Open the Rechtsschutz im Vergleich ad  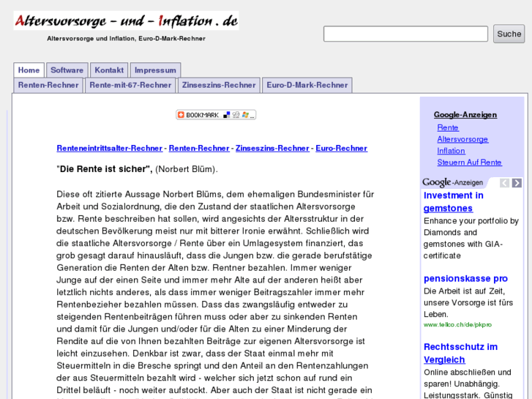tap(460, 353)
